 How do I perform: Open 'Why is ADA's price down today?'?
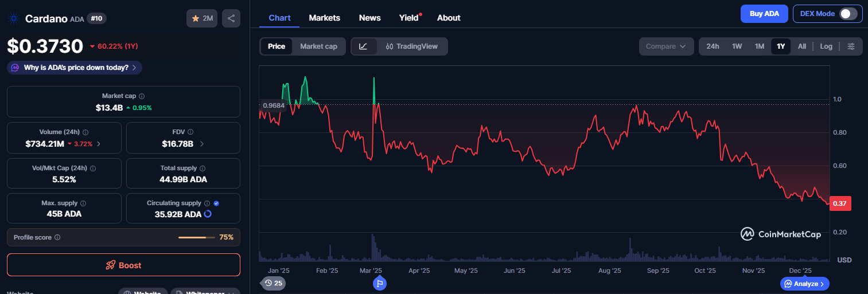75,68
